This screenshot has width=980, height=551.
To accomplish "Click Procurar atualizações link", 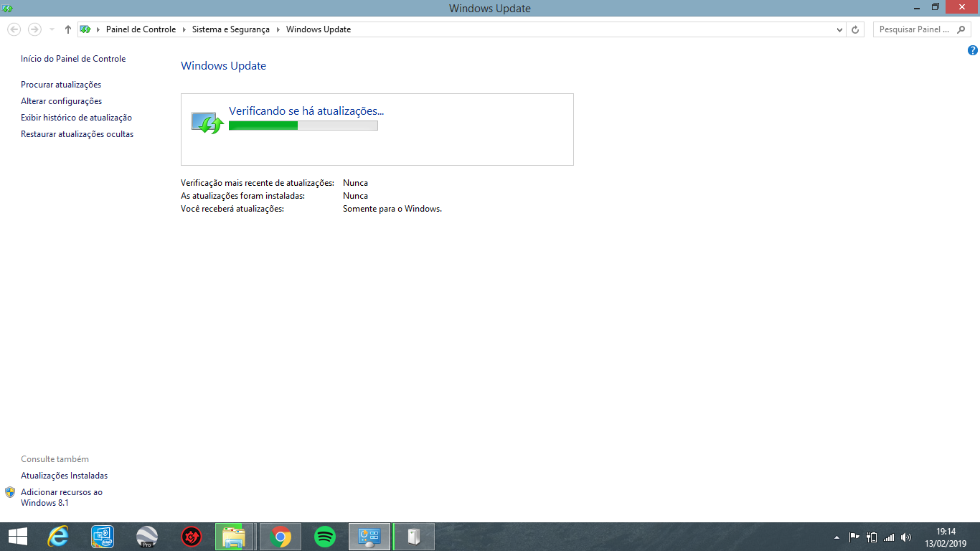I will (61, 85).
